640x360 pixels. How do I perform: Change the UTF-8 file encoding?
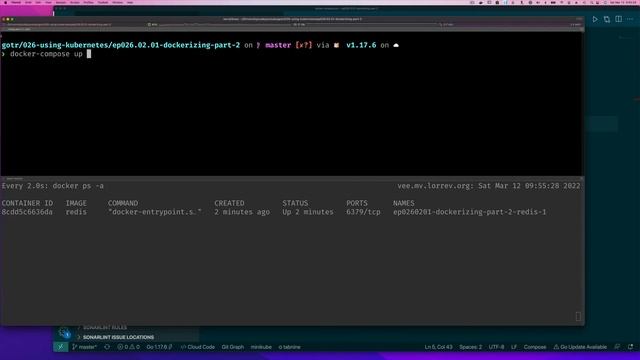[496, 347]
